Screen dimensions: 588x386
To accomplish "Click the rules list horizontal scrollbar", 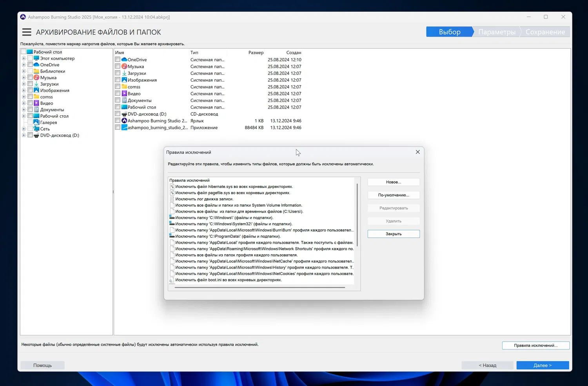I will [x=260, y=288].
